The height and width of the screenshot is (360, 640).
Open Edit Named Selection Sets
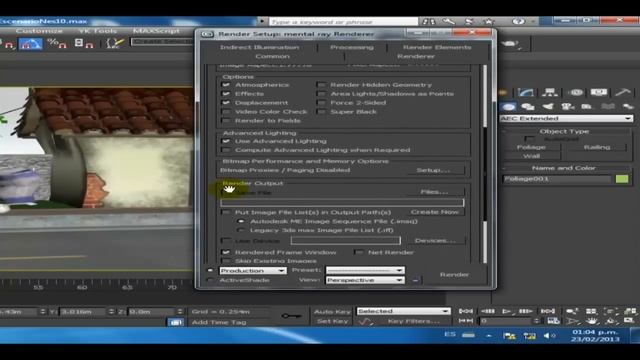[115, 43]
